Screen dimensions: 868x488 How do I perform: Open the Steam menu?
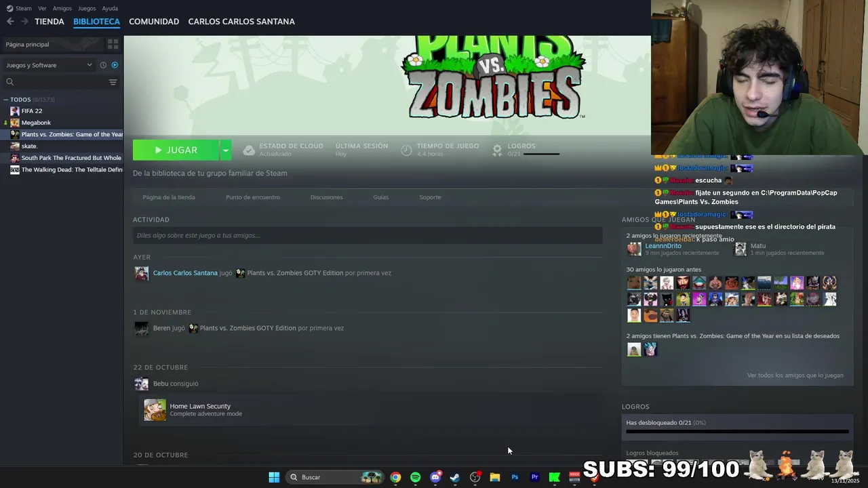click(19, 8)
